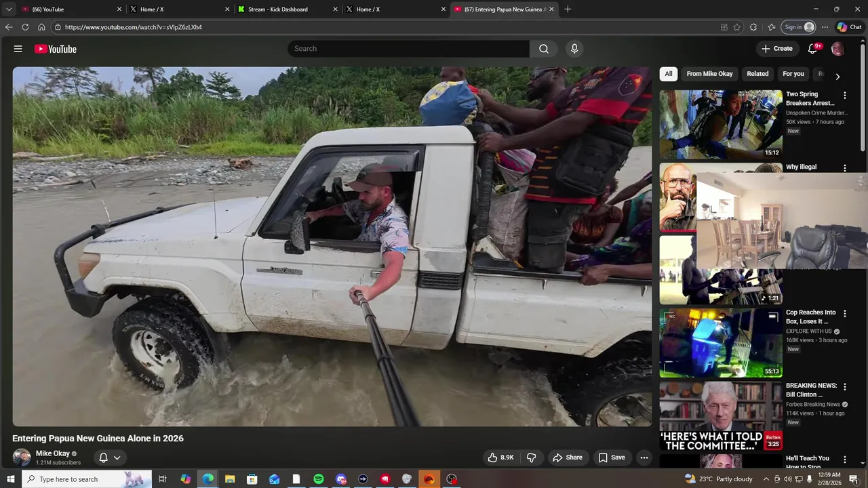Screen dimensions: 868x488
Task: Open the tab search dropdown arrow
Action: pos(9,9)
